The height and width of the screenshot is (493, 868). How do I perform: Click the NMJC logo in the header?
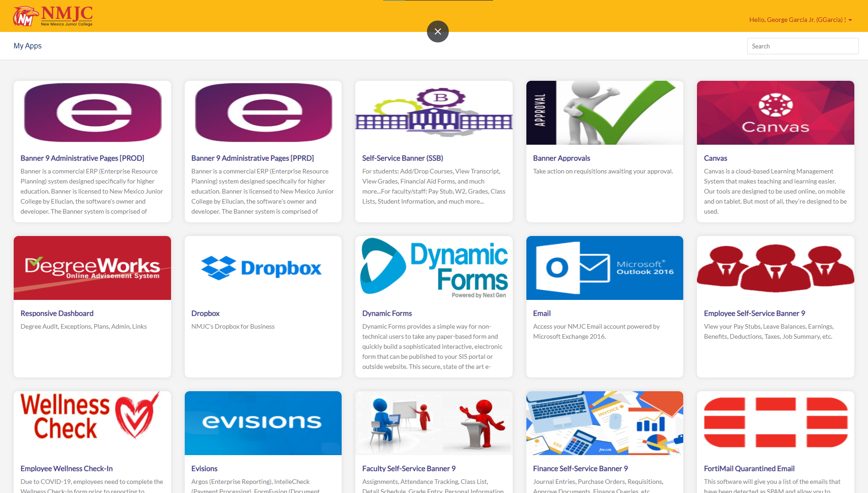point(53,16)
